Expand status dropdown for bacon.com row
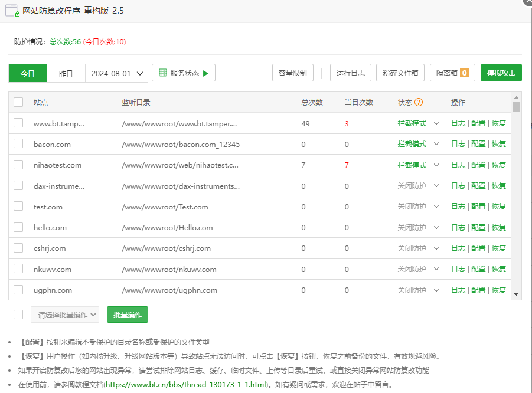Image resolution: width=532 pixels, height=393 pixels. coord(436,144)
